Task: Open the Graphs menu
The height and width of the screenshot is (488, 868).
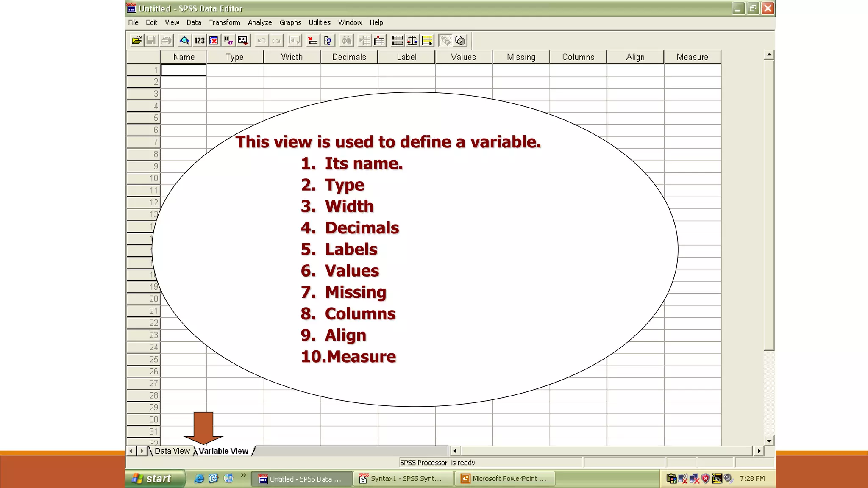Action: pos(290,22)
